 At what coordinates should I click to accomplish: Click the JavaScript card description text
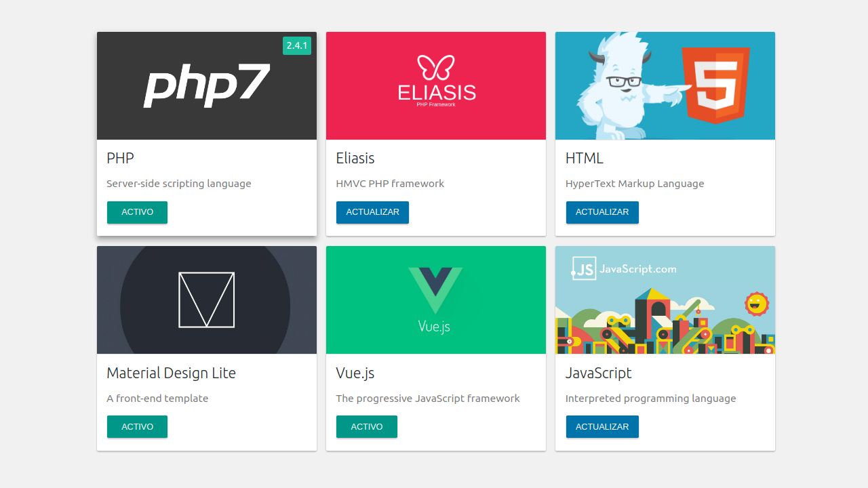pyautogui.click(x=650, y=399)
